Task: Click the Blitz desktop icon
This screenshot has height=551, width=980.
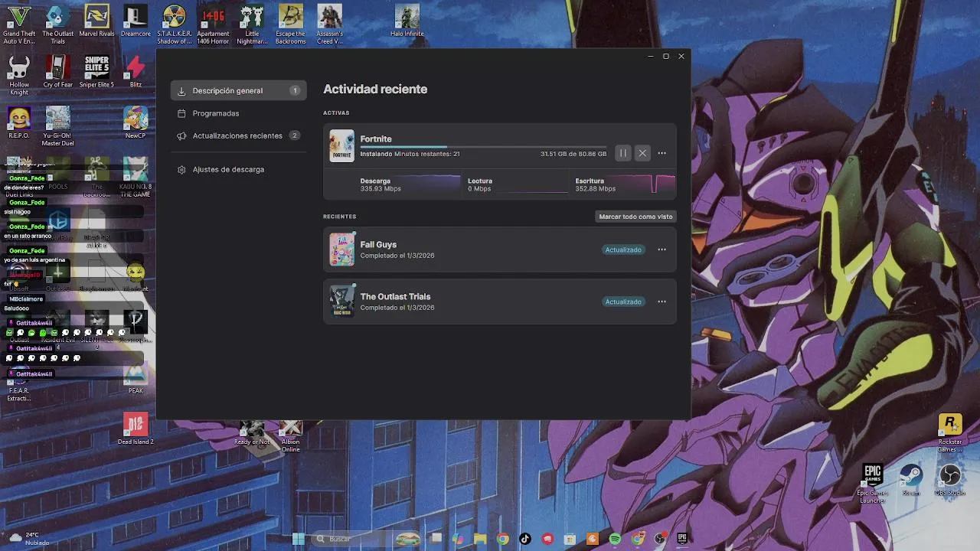Action: coord(136,72)
